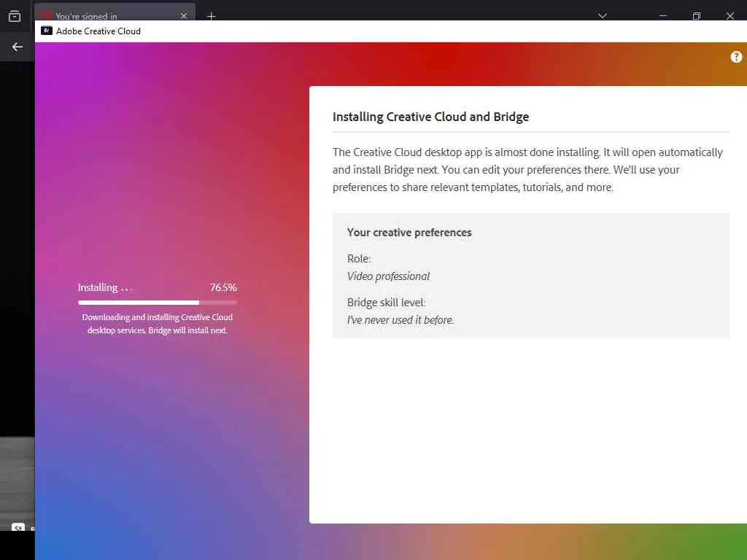This screenshot has width=747, height=560.
Task: Close the browser window
Action: pyautogui.click(x=729, y=16)
